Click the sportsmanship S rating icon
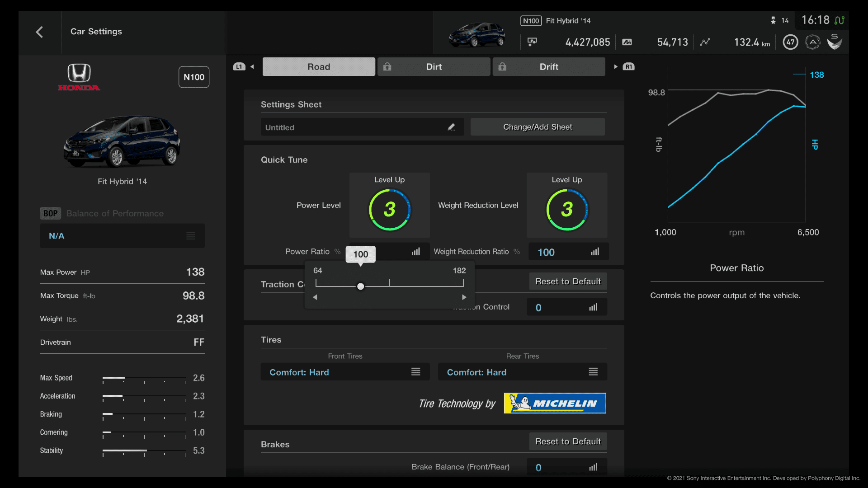The width and height of the screenshot is (868, 488). [835, 42]
